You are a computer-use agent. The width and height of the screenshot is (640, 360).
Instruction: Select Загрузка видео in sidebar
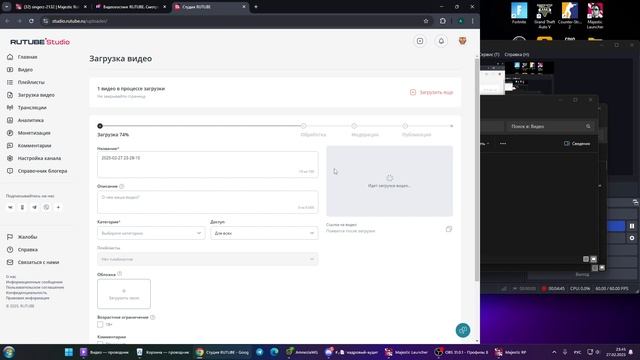click(31, 95)
